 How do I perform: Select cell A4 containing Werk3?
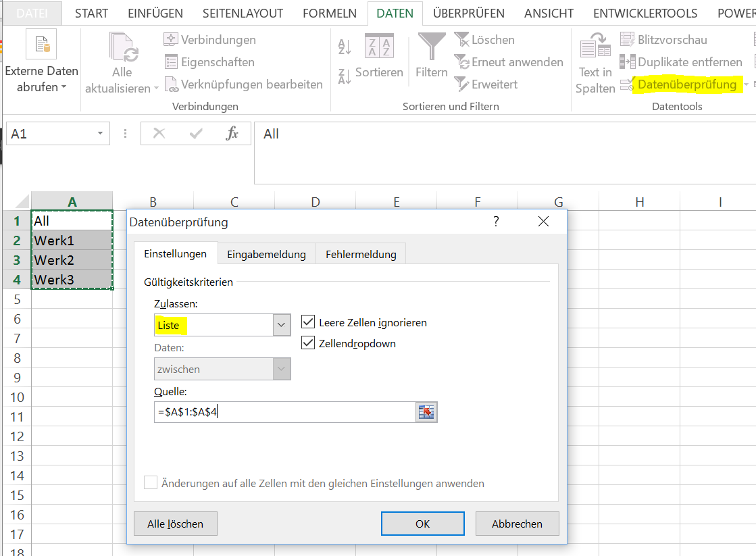[x=72, y=279]
